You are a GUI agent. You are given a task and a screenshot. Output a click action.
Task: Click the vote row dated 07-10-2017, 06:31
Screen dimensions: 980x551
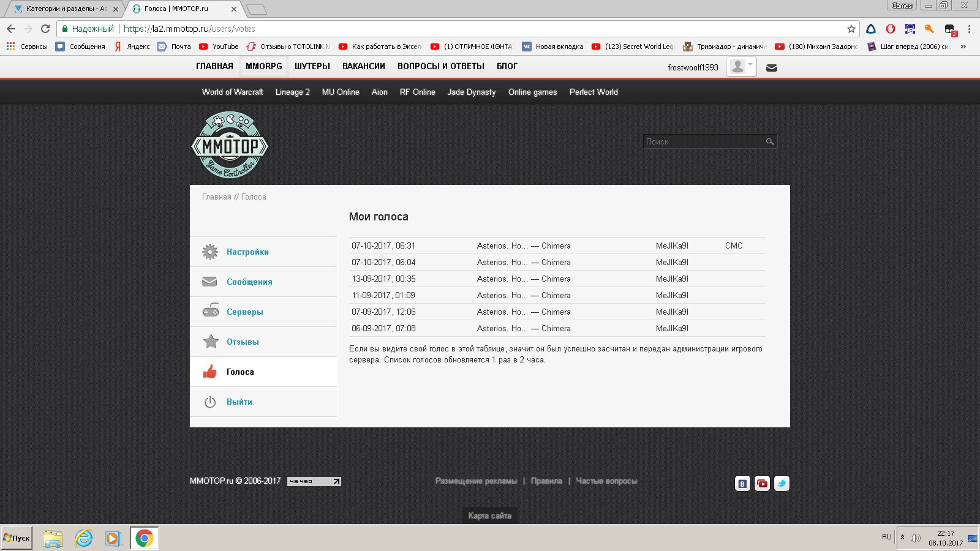tap(557, 246)
